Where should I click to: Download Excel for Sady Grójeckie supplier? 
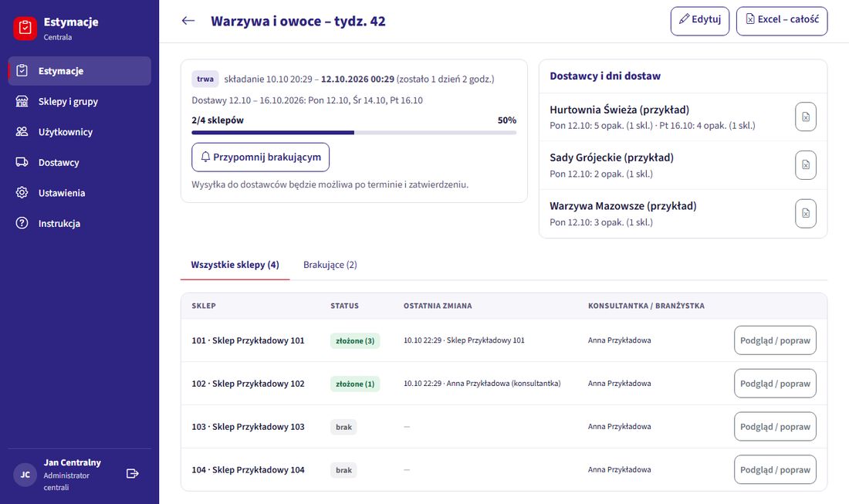pos(806,165)
